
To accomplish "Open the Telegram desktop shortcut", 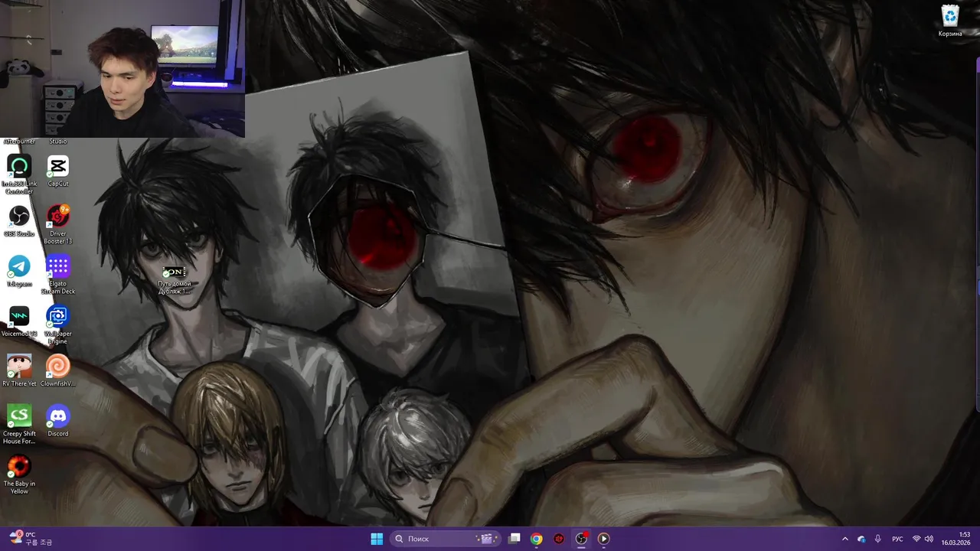I will click(x=19, y=271).
